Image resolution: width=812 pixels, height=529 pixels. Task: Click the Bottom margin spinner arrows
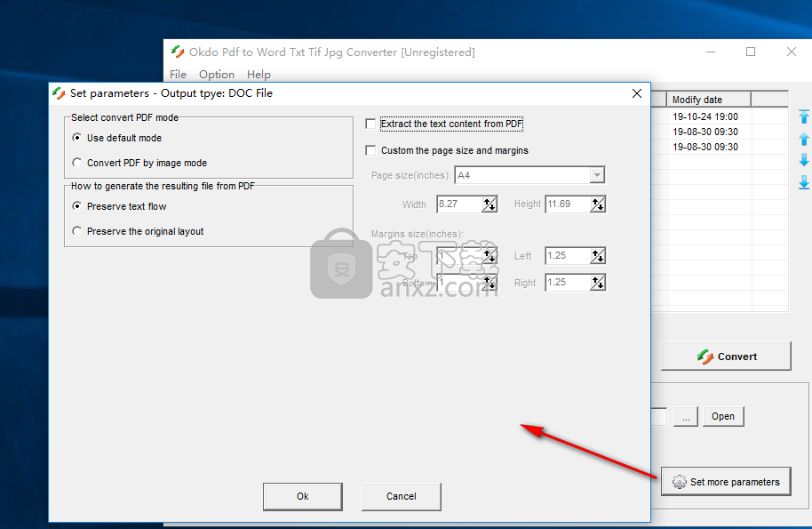(x=490, y=283)
